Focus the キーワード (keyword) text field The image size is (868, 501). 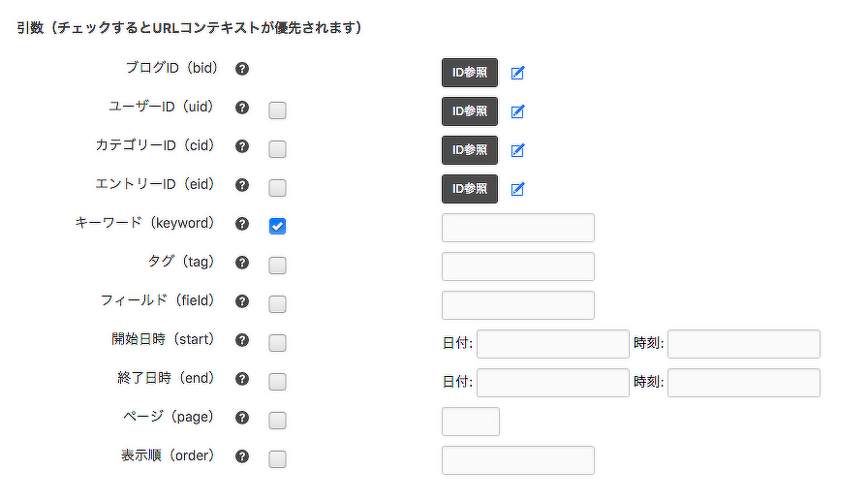(517, 228)
